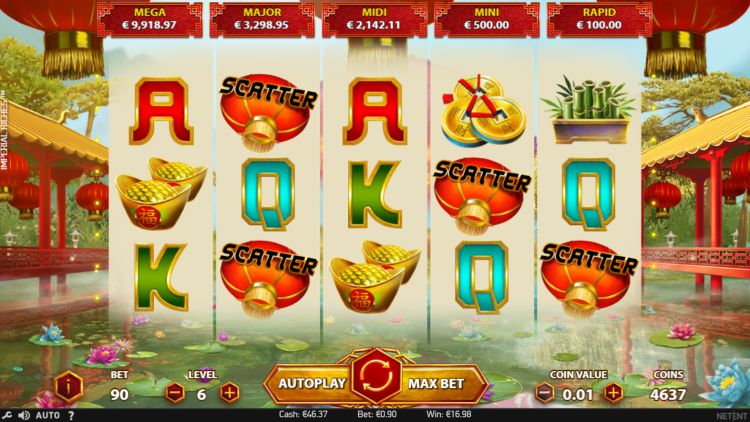
Task: Mute sound with the speaker icon
Action: tap(24, 415)
